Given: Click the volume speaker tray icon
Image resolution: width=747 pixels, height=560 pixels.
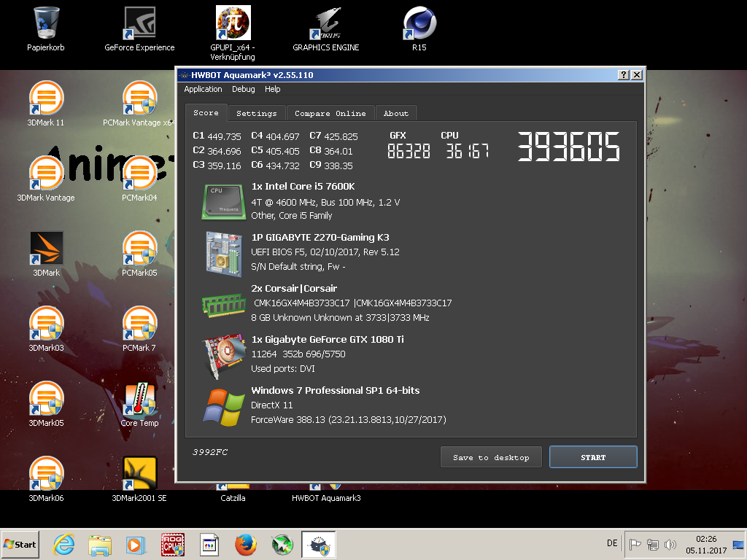Looking at the screenshot, I should click(x=670, y=544).
